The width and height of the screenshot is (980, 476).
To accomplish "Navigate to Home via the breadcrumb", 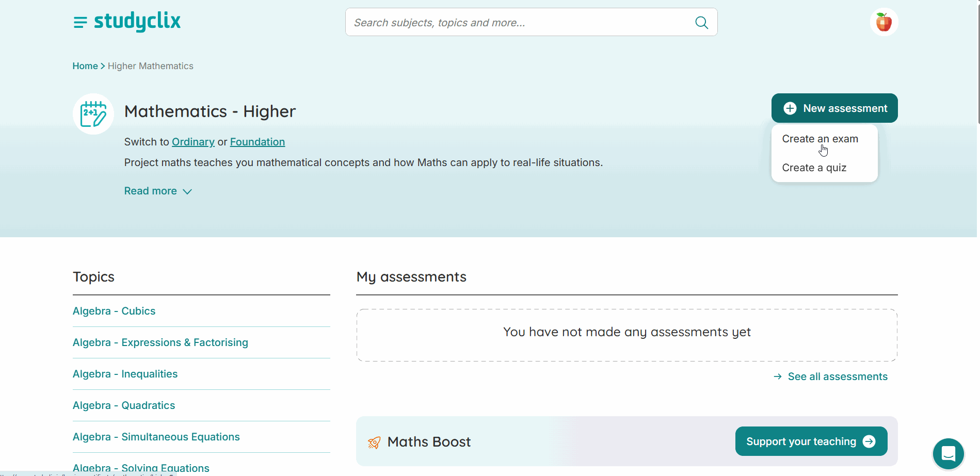I will point(85,65).
